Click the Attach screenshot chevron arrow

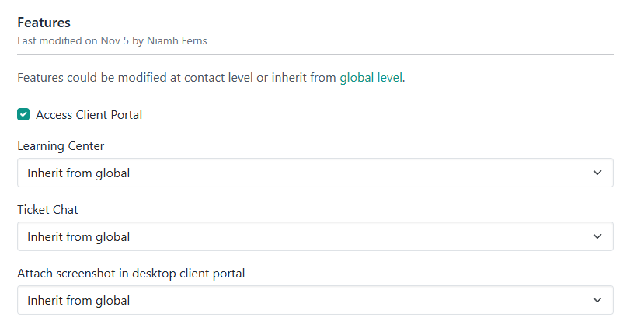click(x=597, y=300)
